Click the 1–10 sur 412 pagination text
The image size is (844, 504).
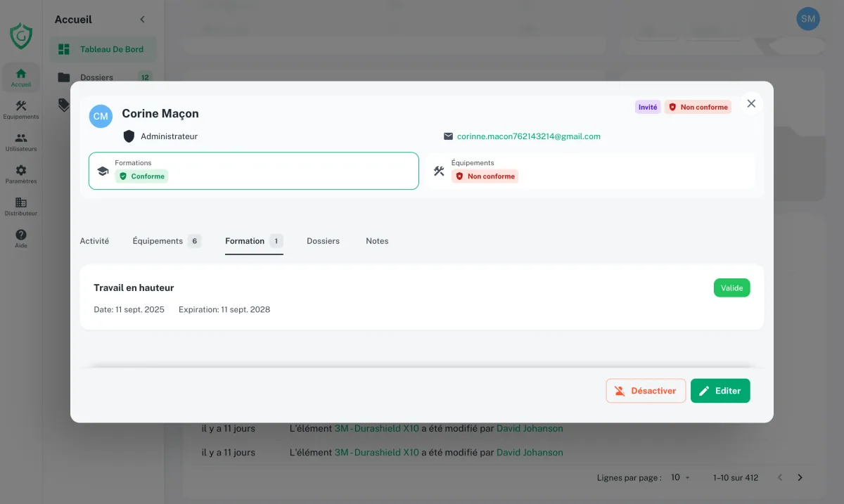tap(736, 477)
